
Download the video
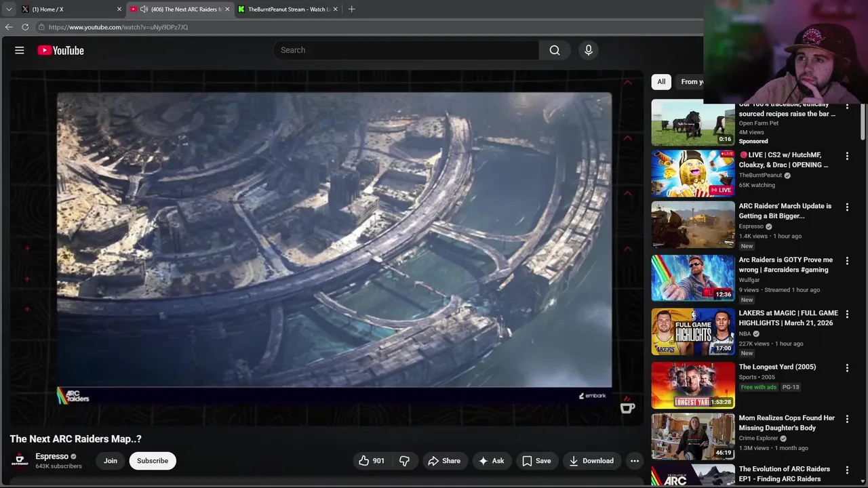[591, 461]
